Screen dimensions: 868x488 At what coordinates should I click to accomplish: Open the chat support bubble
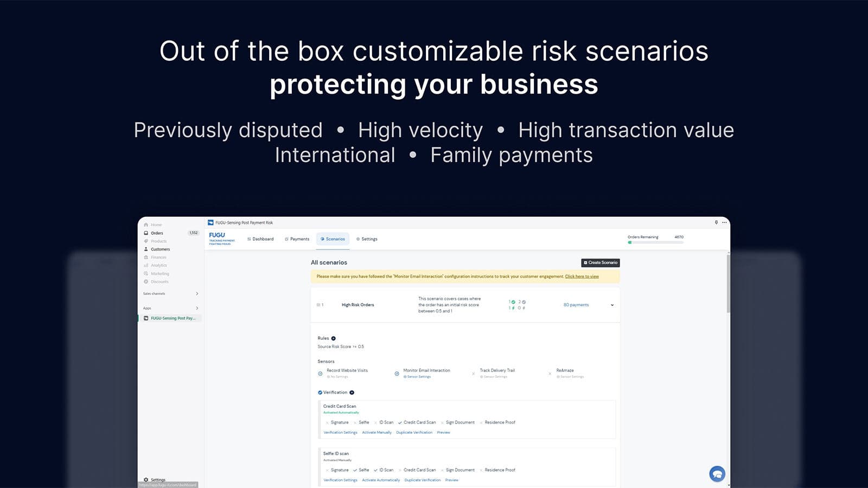pos(717,473)
